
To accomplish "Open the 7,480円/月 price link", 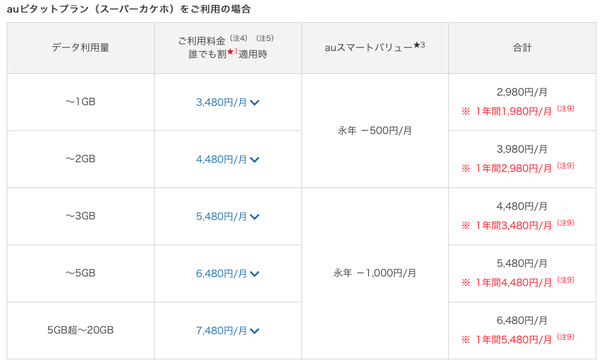I will (x=222, y=330).
